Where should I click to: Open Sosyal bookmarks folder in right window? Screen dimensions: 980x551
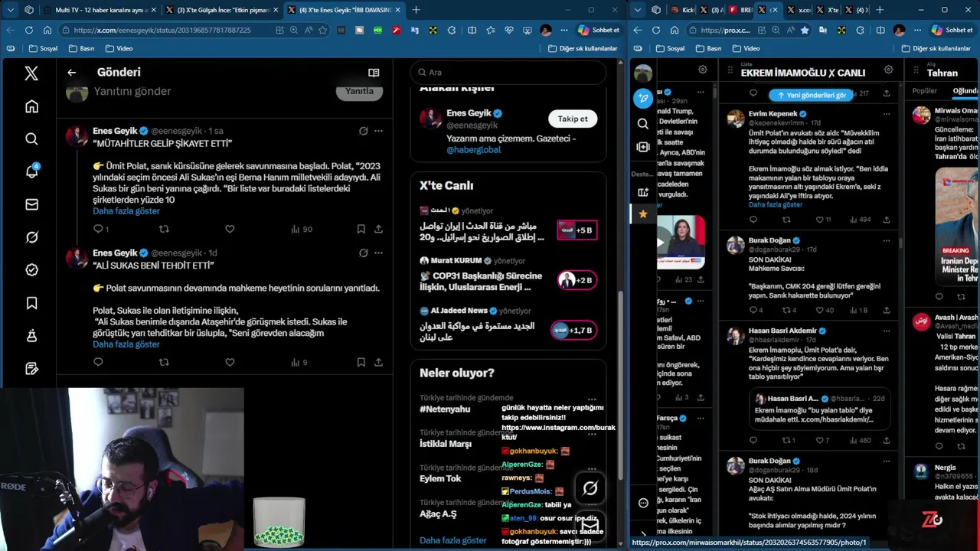pyautogui.click(x=670, y=48)
